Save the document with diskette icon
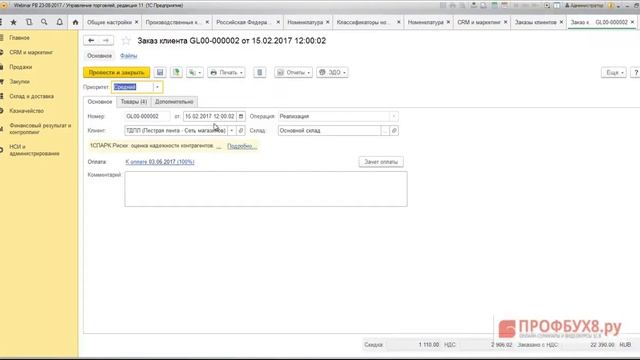This screenshot has width=640, height=360. point(160,72)
